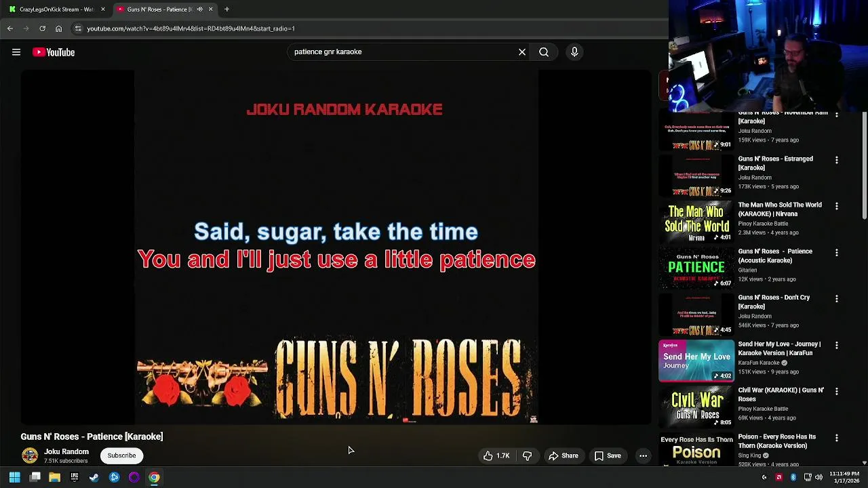The width and height of the screenshot is (868, 488).
Task: Play the Civil War karaoke thumbnail
Action: [696, 407]
